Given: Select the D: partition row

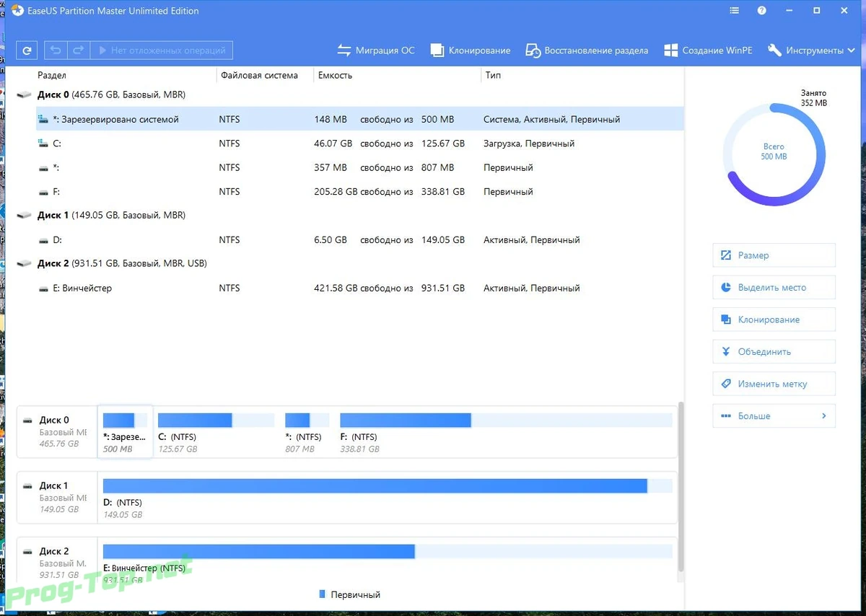Looking at the screenshot, I should pos(359,239).
